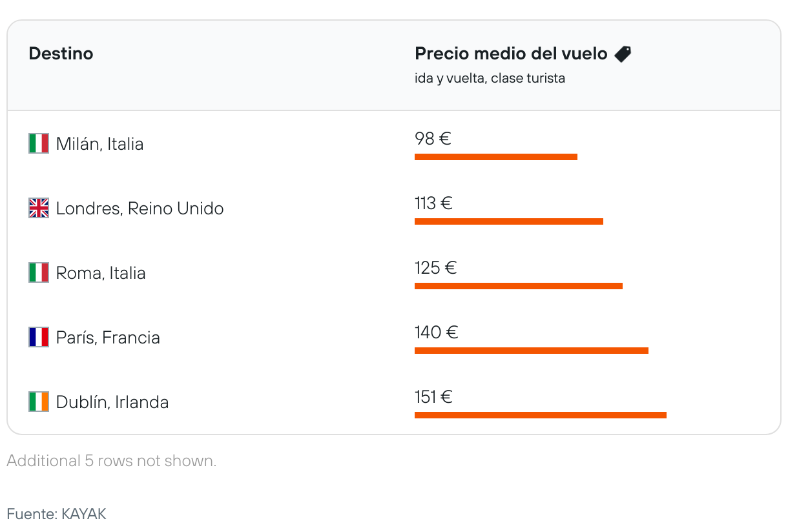Click the Irish flag beside Dublín
This screenshot has width=788, height=532.
tap(39, 402)
